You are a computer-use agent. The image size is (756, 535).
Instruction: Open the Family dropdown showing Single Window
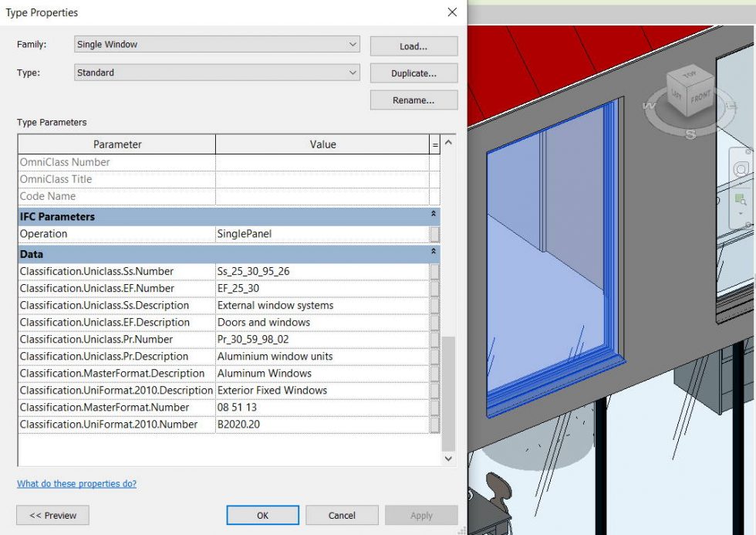pyautogui.click(x=218, y=45)
